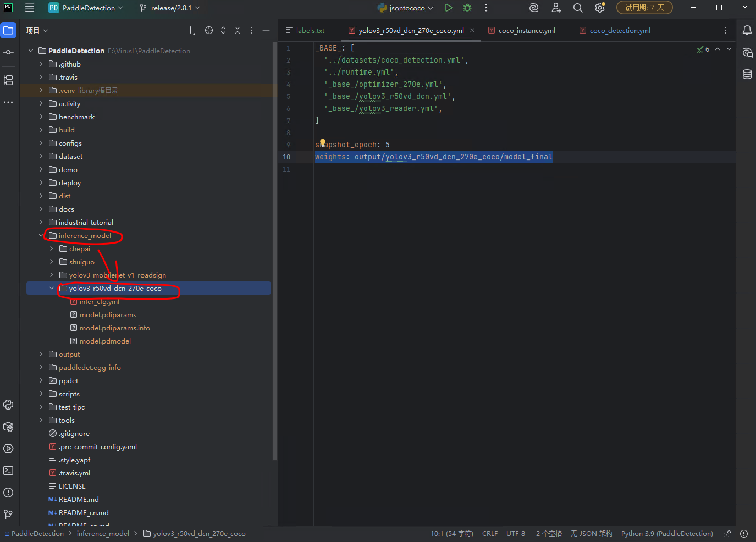Open the indent setting in status bar
Screen dimensions: 756x542
[549, 534]
